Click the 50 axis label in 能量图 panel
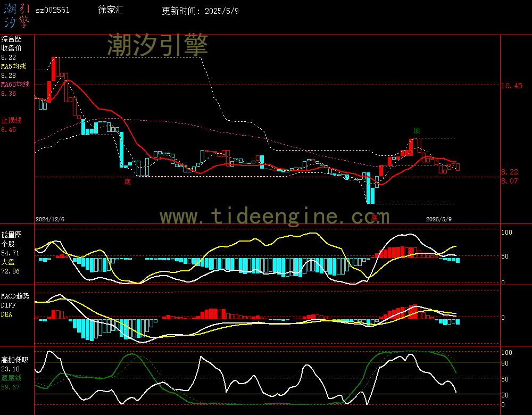Image resolution: width=532 pixels, height=415 pixels. point(505,256)
